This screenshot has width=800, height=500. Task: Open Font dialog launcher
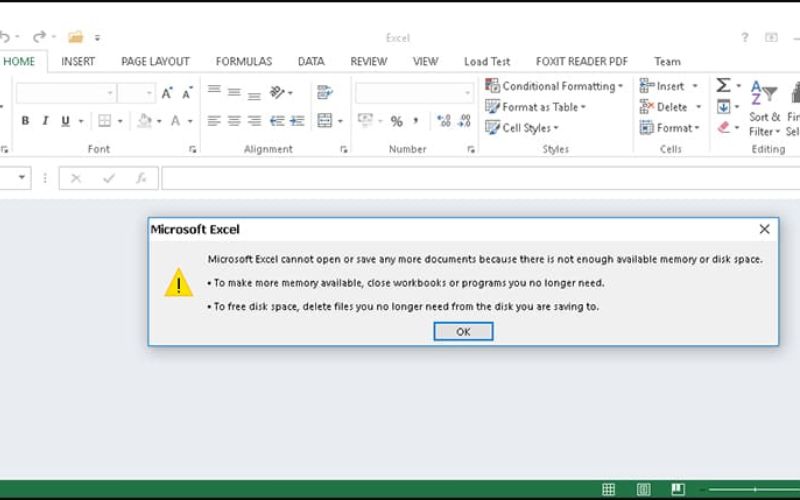coord(192,149)
